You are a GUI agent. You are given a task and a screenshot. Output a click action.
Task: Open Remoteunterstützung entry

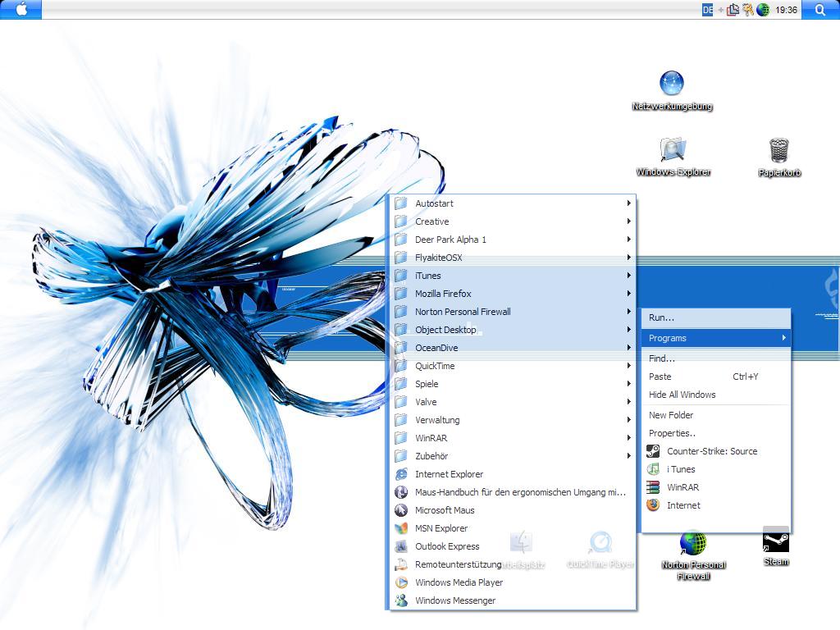(513, 564)
